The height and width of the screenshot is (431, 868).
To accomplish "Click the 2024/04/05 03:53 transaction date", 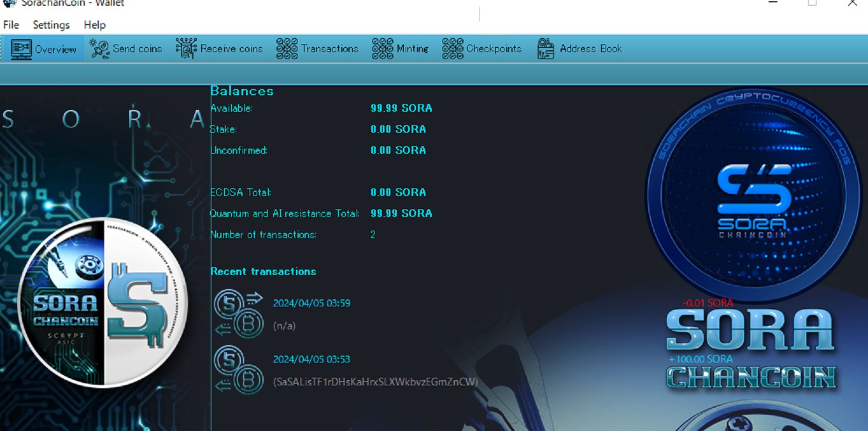I will point(312,359).
